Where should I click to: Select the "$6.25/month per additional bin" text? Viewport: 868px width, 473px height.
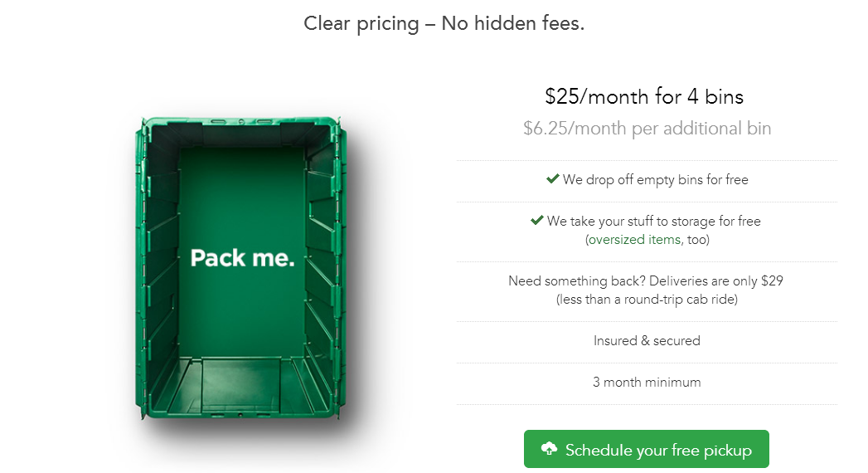(647, 129)
